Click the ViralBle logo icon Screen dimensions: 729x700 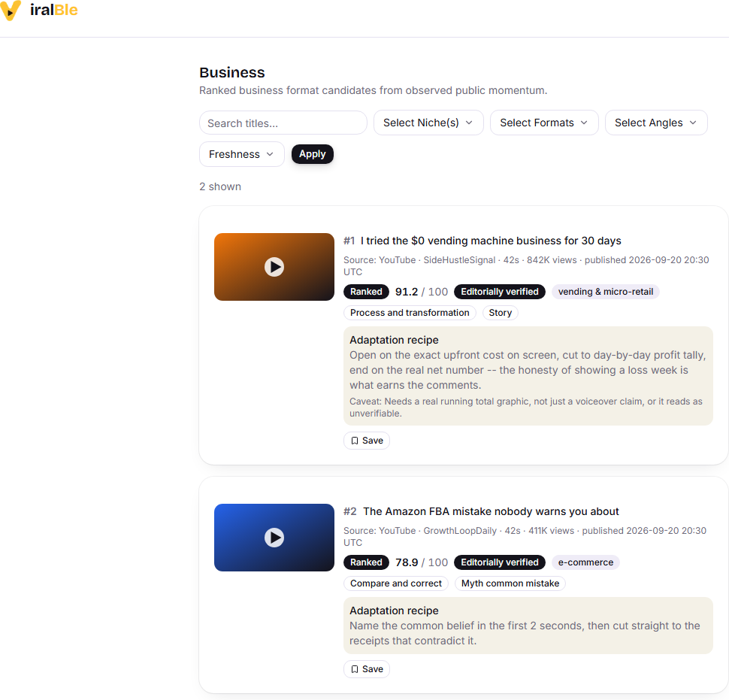coord(11,11)
